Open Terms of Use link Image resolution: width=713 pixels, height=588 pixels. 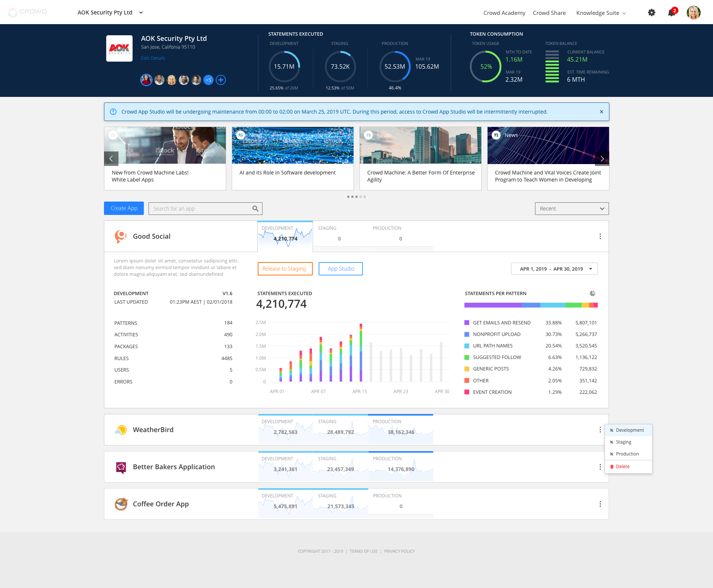pyautogui.click(x=364, y=551)
